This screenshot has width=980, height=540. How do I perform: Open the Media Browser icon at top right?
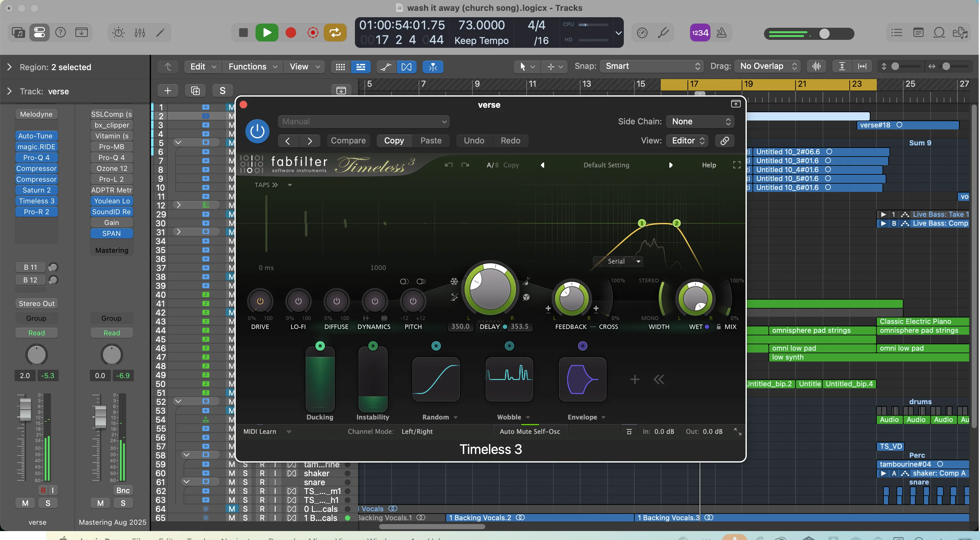(x=962, y=33)
